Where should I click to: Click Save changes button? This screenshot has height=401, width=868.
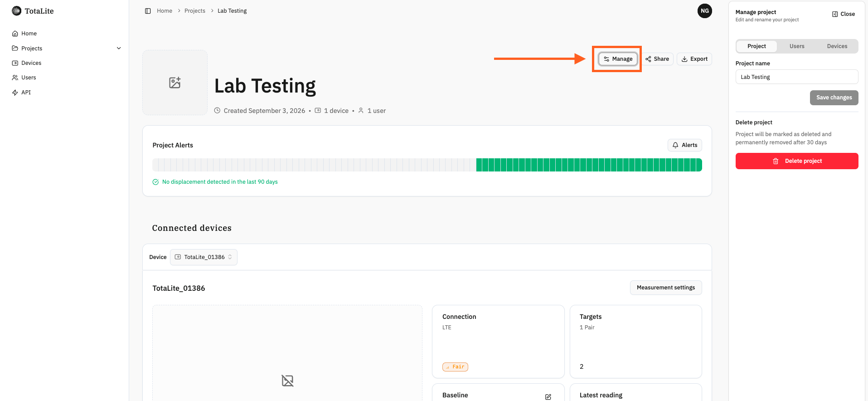pyautogui.click(x=834, y=98)
